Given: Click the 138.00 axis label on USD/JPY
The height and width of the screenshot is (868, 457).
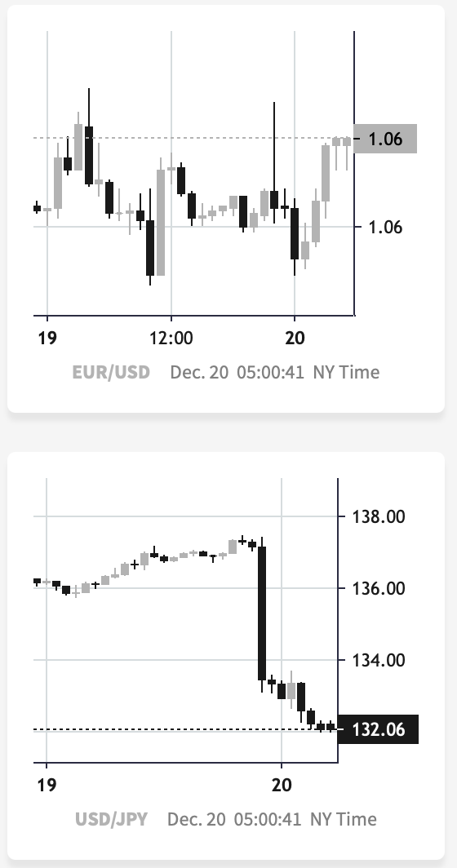Looking at the screenshot, I should coord(379,516).
